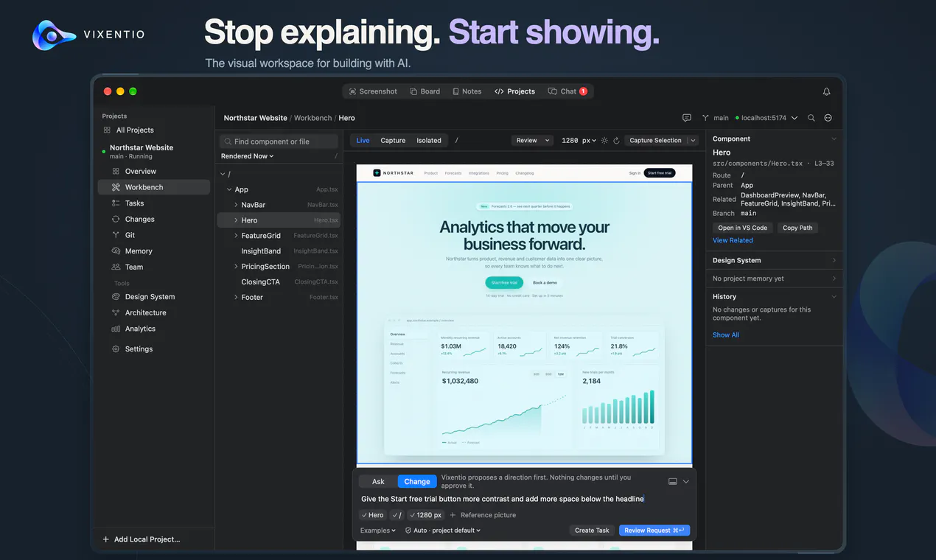Click the search icon in component finder
Screen dimensions: 936x560
[228, 141]
